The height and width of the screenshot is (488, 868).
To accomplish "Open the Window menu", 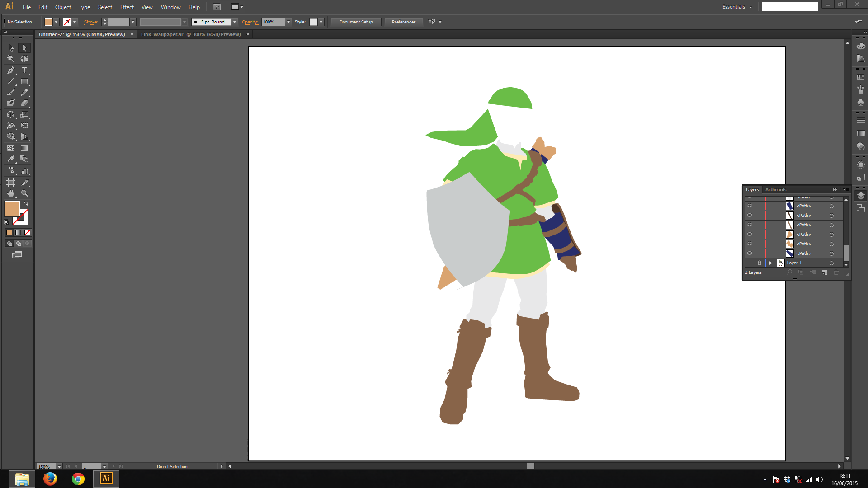I will [170, 7].
